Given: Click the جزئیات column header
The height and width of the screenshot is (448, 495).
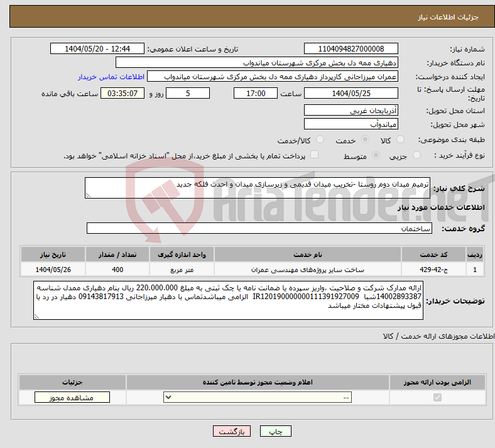Looking at the screenshot, I should tap(72, 382).
